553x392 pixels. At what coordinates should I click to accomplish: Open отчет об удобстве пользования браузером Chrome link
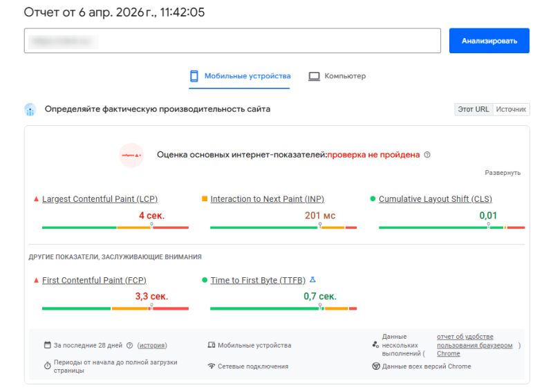pos(474,345)
